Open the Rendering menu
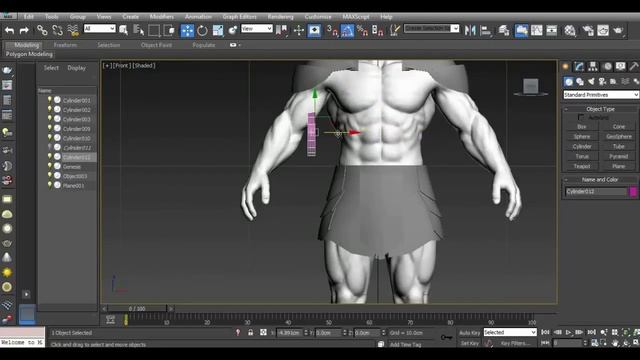 pyautogui.click(x=280, y=17)
